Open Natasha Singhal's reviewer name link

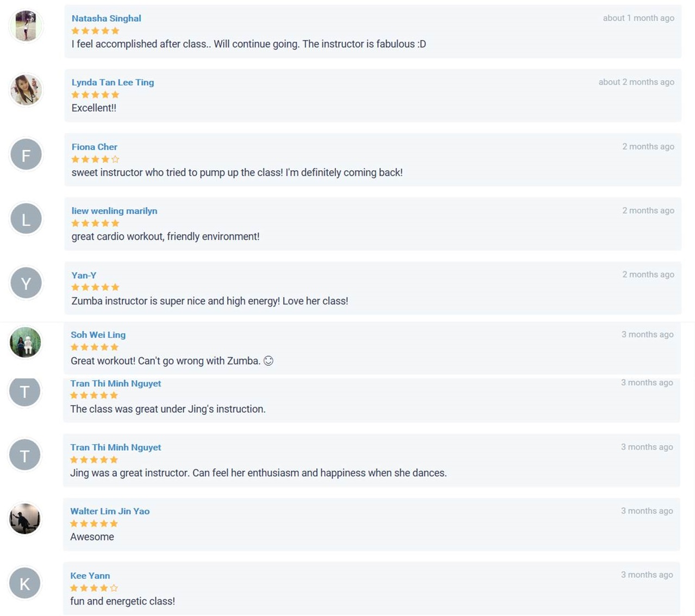pyautogui.click(x=107, y=18)
